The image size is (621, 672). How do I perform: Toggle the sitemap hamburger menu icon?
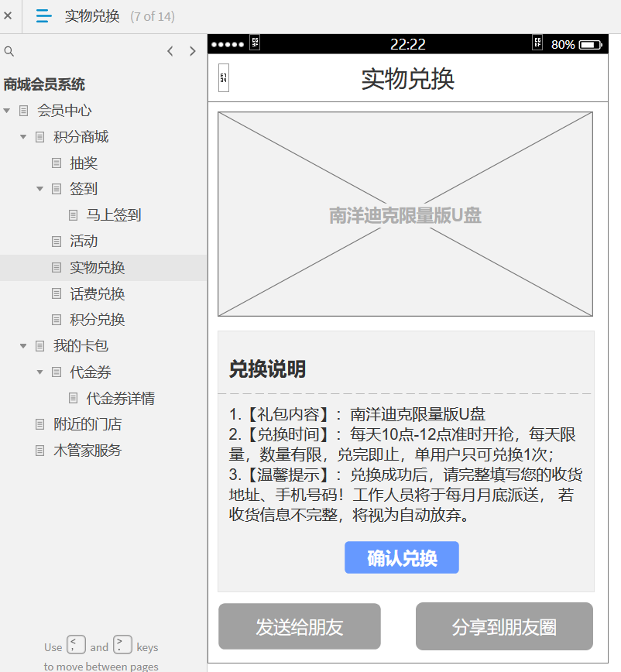(43, 15)
